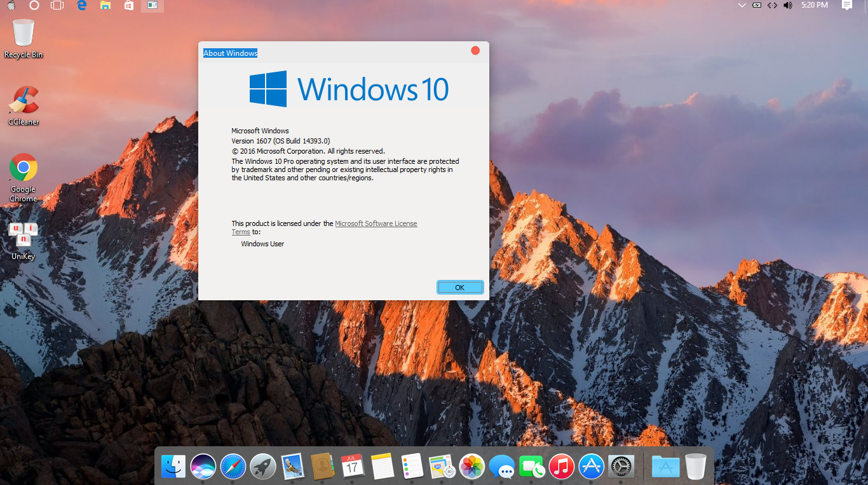
Task: Mute audio via the volume tray icon
Action: tap(788, 6)
